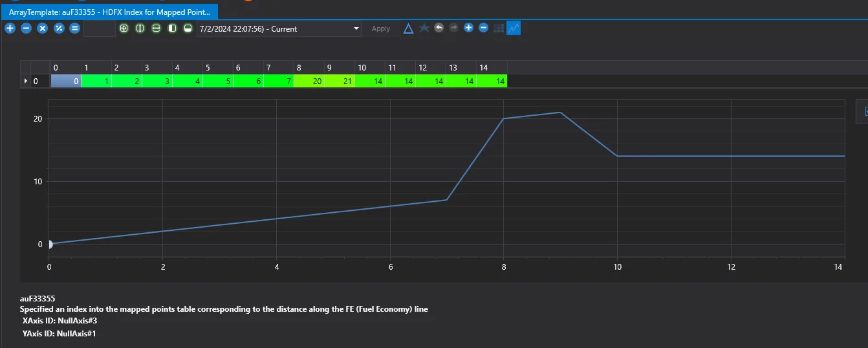The image size is (868, 348).
Task: Click the auF33355 description heading
Action: coord(38,299)
